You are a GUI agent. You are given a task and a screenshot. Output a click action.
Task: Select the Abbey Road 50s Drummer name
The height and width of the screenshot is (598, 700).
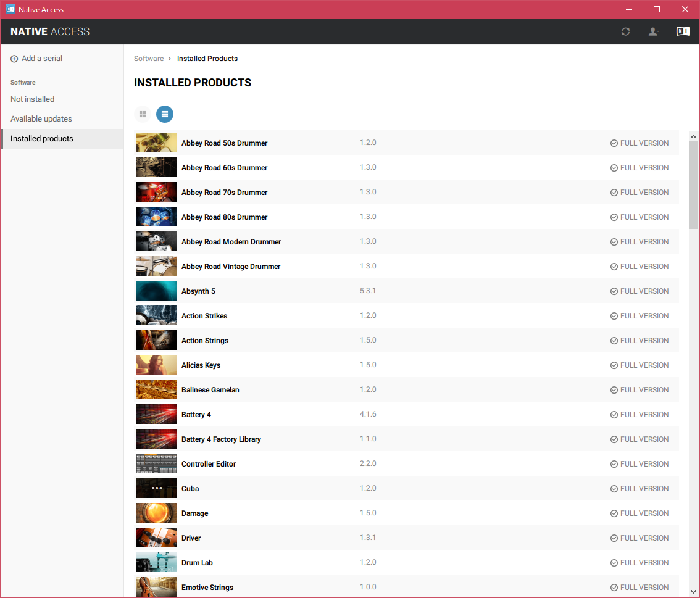[224, 143]
